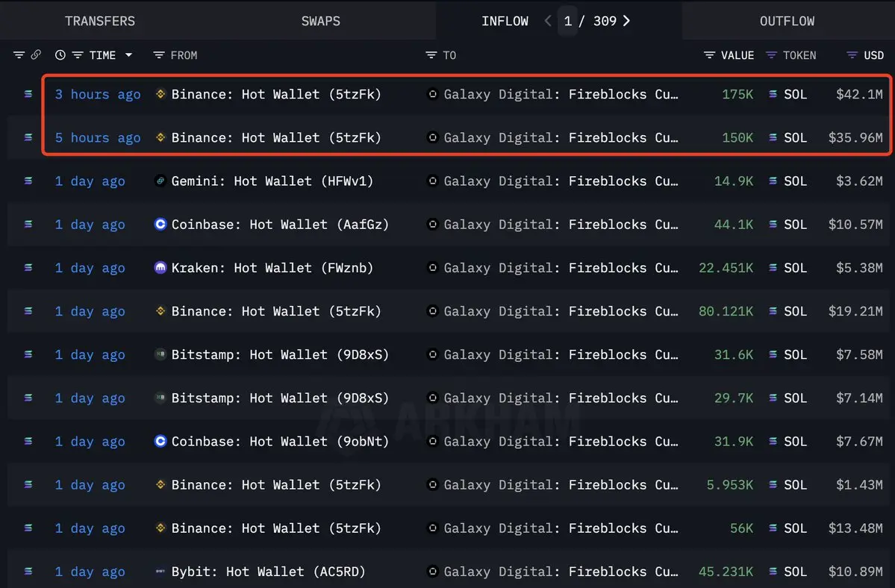Open Galaxy Digital recipient on $35.96M row

pos(561,137)
